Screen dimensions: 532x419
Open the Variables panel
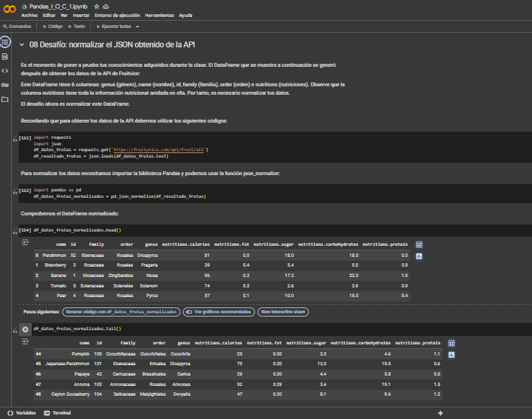click(x=21, y=413)
